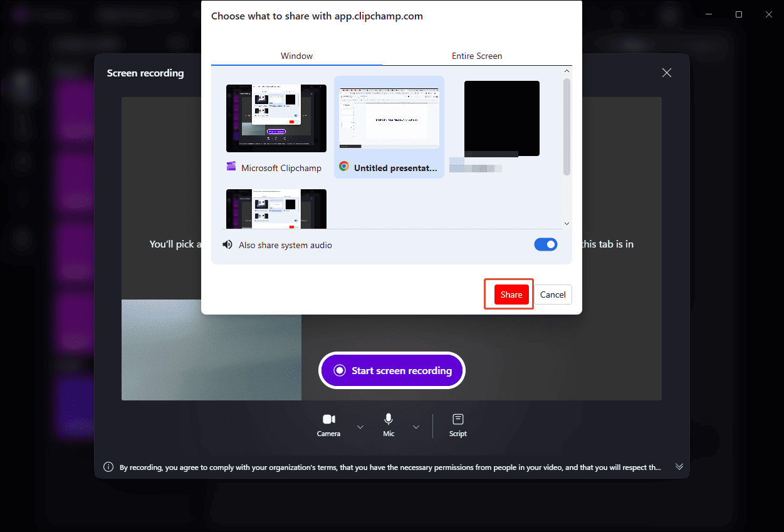Click the Clipchamp logo under the first window thumbnail
This screenshot has width=784, height=532.
coord(229,167)
